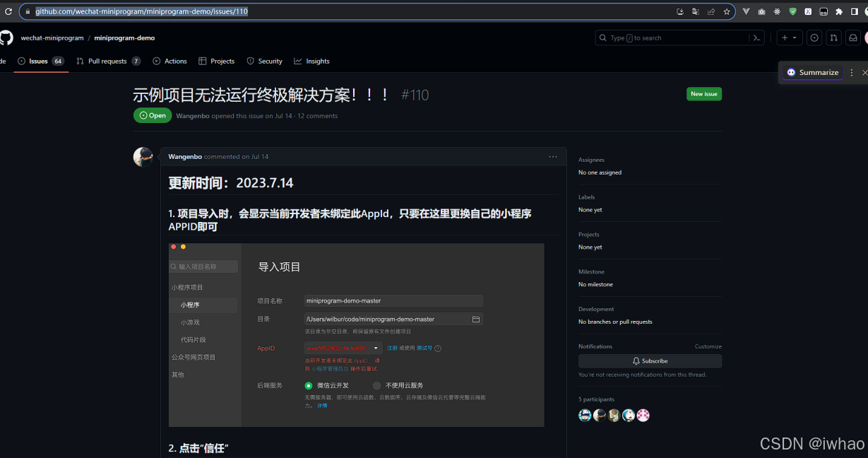Click the camera screenshot extension icon
This screenshot has height=458, width=868.
[761, 11]
